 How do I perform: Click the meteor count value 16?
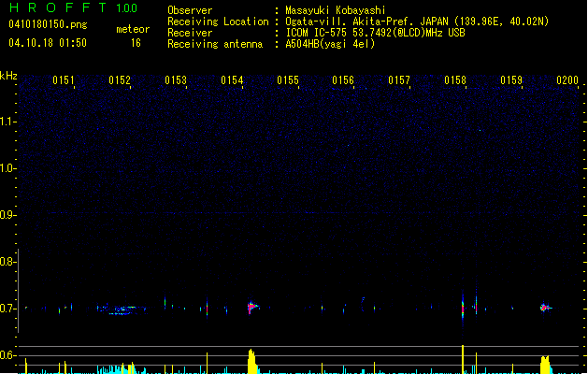point(136,43)
